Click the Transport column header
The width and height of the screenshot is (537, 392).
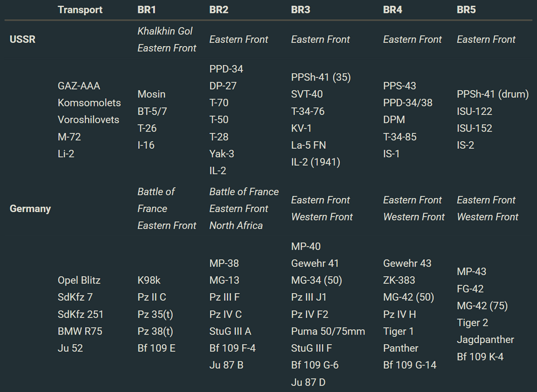pyautogui.click(x=80, y=10)
